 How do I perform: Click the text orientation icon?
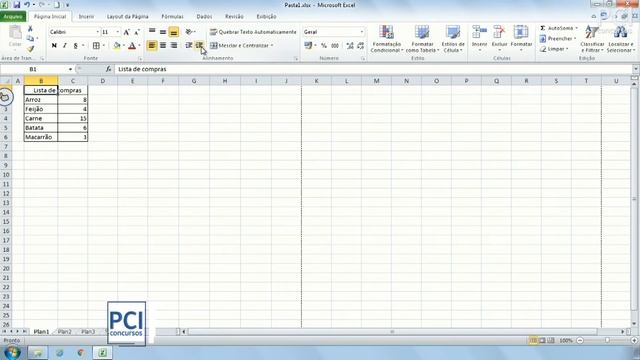(x=189, y=31)
